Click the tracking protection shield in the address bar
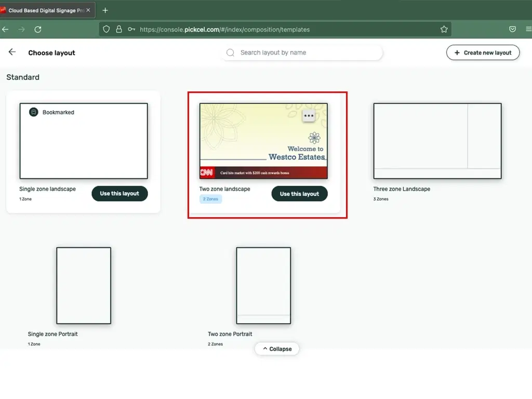532x399 pixels. pyautogui.click(x=107, y=29)
